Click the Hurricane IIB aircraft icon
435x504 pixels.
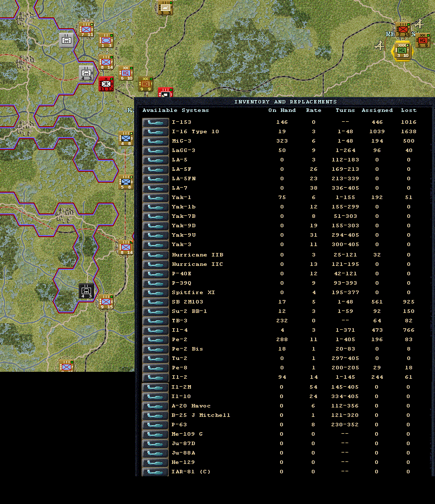click(x=155, y=255)
